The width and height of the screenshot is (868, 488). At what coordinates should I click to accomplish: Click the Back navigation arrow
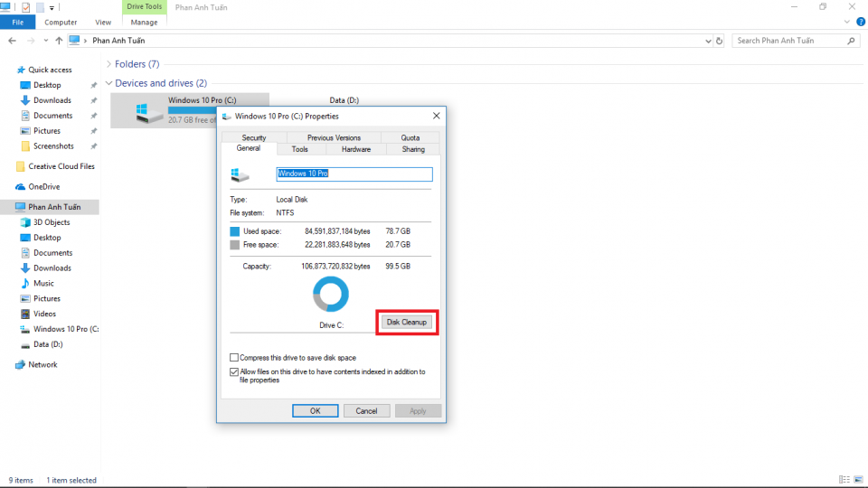point(12,41)
